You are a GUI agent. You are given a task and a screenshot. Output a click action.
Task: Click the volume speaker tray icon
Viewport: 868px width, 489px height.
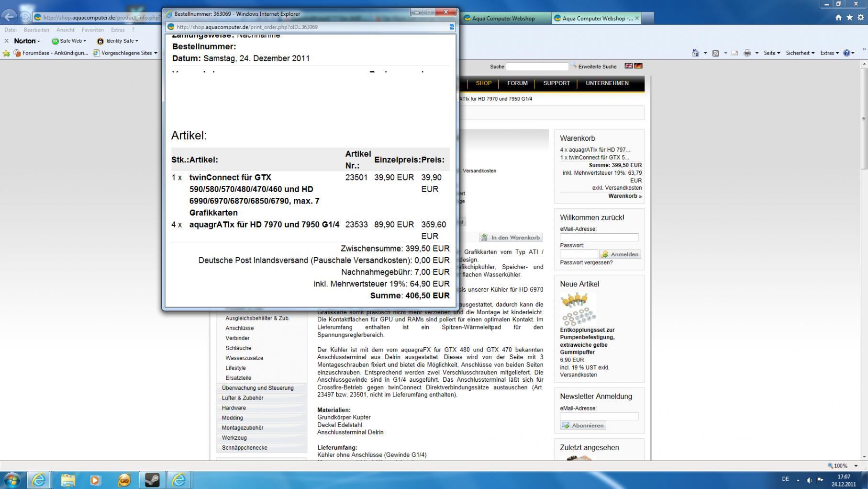809,480
